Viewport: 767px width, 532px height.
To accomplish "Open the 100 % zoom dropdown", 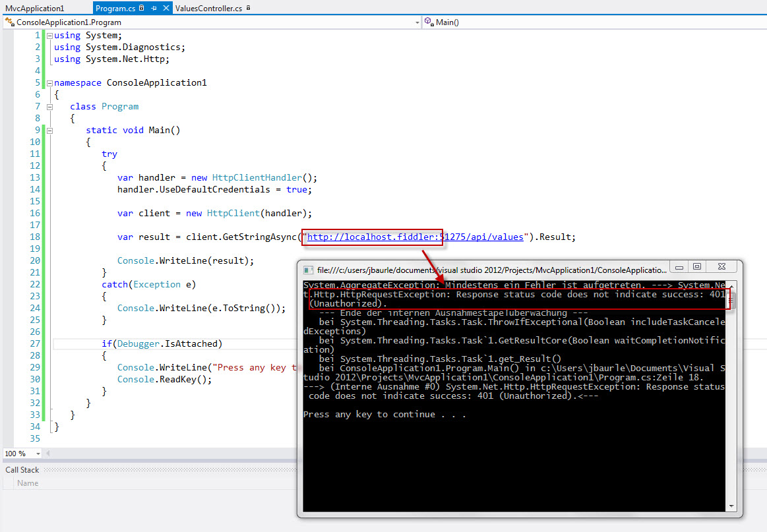I will [x=38, y=454].
